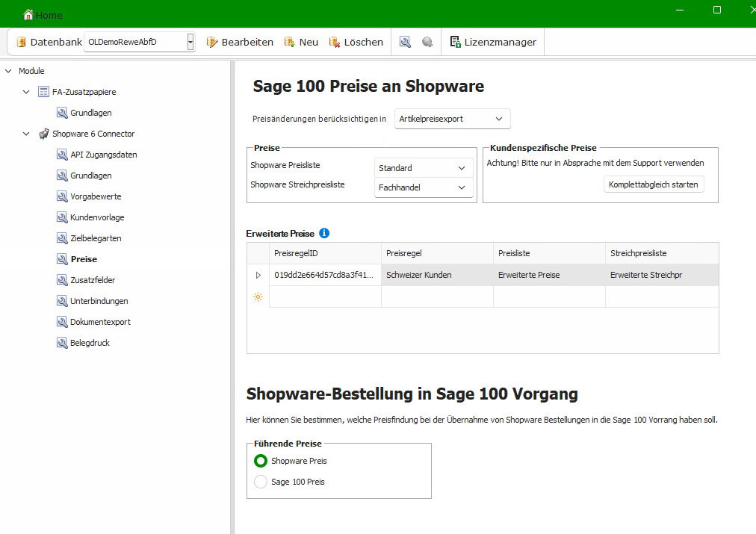Screen dimensions: 756x534
Task: Click the Unterbindungen tree icon
Action: coord(62,301)
